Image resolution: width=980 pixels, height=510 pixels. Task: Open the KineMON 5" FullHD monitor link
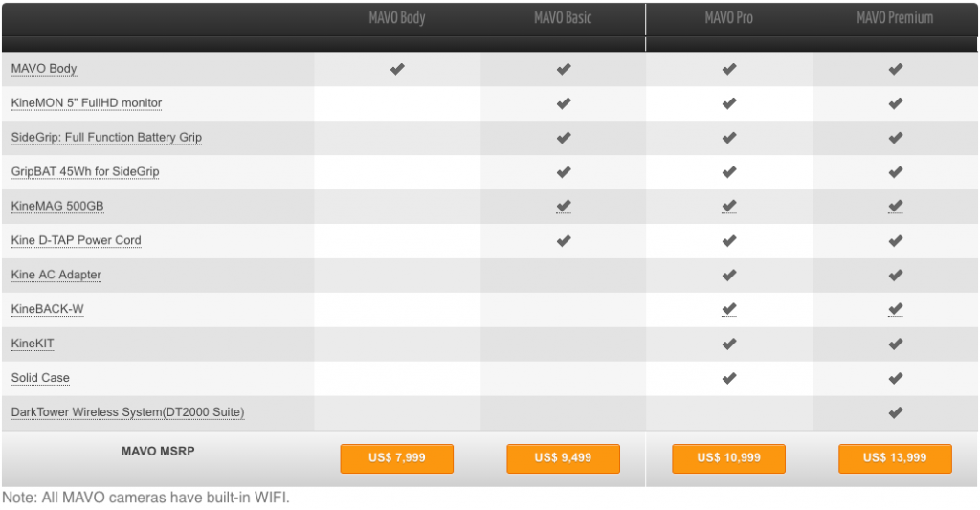pos(86,103)
